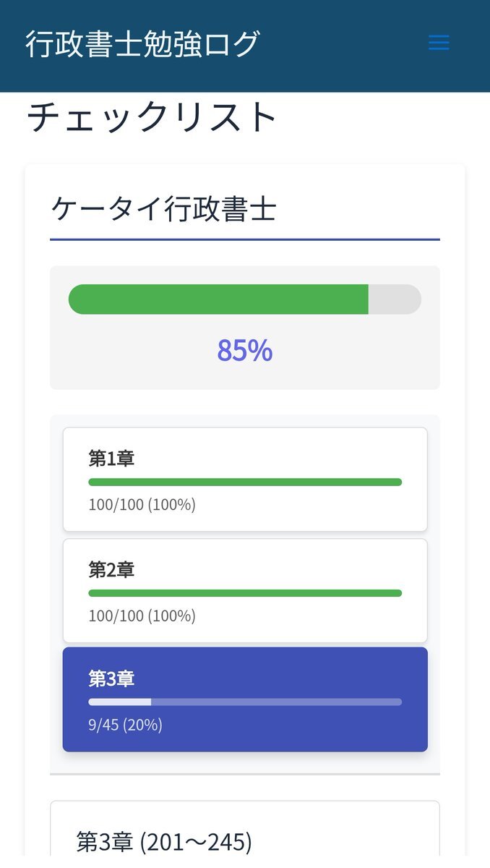Click the unfilled part of 第3章 progress bar
The height and width of the screenshot is (868, 490).
pos(276,702)
